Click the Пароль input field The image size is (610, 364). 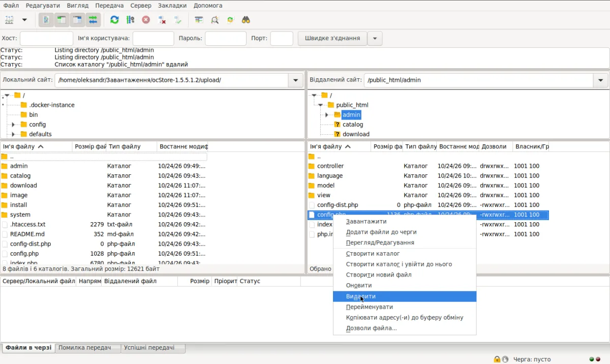click(226, 38)
